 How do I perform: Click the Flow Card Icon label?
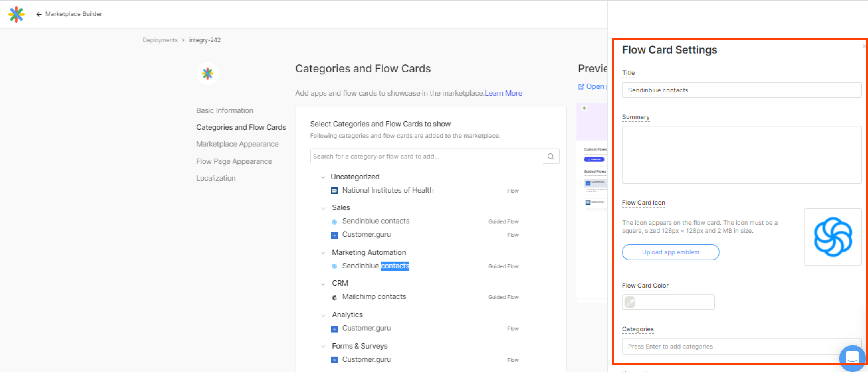(643, 203)
